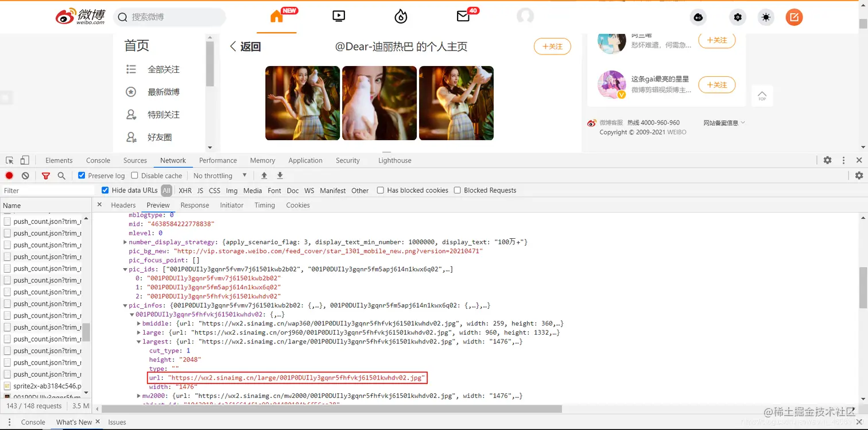Enable Has blocked cookies checkbox

pos(380,190)
